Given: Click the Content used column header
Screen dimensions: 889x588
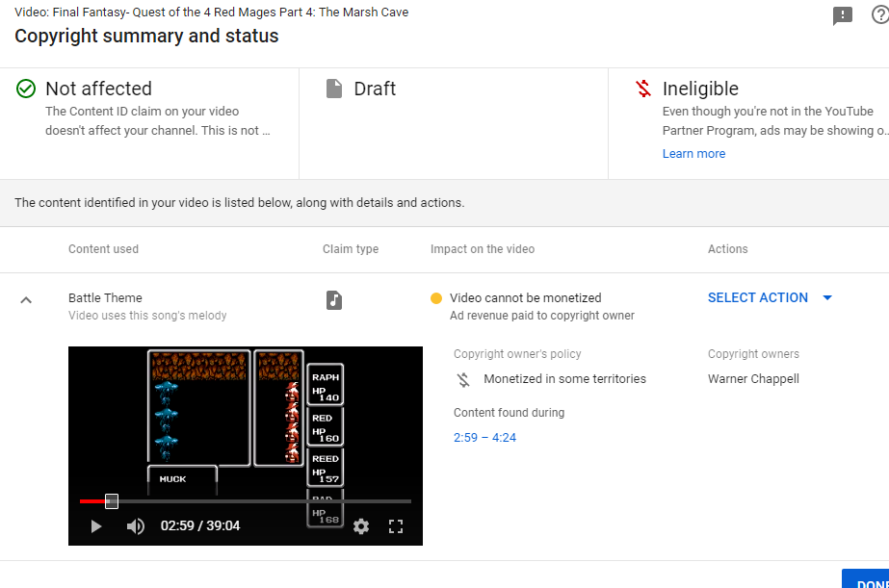Looking at the screenshot, I should point(103,249).
